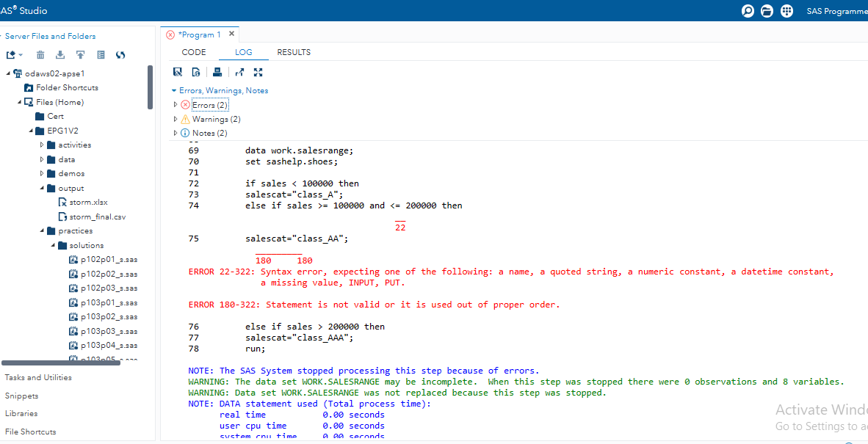The height and width of the screenshot is (444, 868).
Task: Upload a file to the server
Action: (x=80, y=54)
